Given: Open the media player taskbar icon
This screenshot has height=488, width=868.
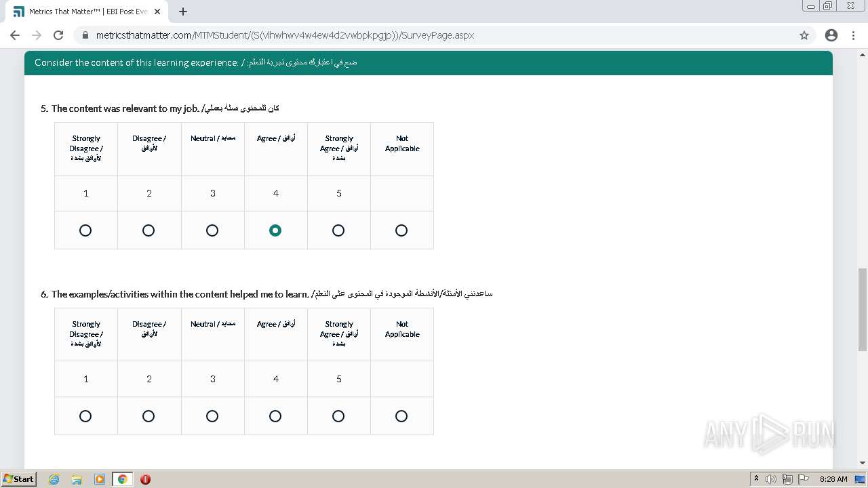Looking at the screenshot, I should coord(100,479).
